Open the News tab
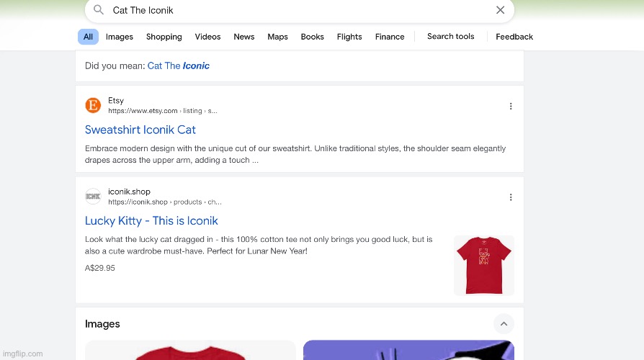Screen dimensions: 644x360 click(x=243, y=37)
